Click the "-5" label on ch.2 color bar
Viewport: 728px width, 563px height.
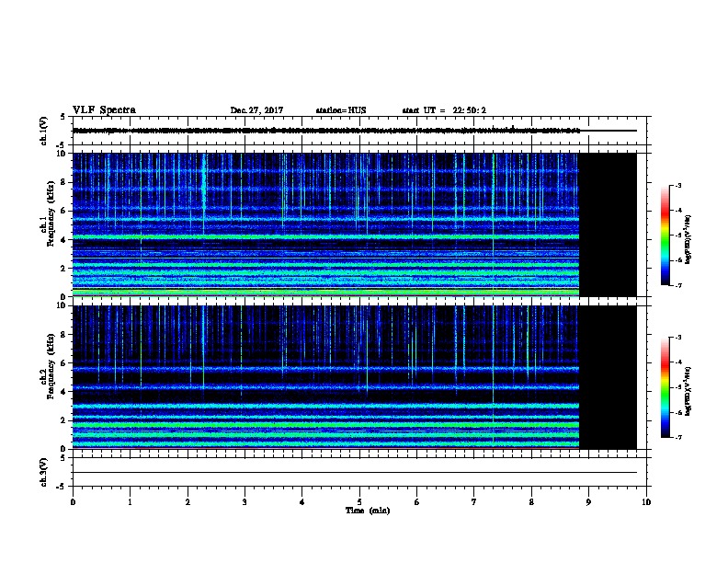(x=677, y=387)
